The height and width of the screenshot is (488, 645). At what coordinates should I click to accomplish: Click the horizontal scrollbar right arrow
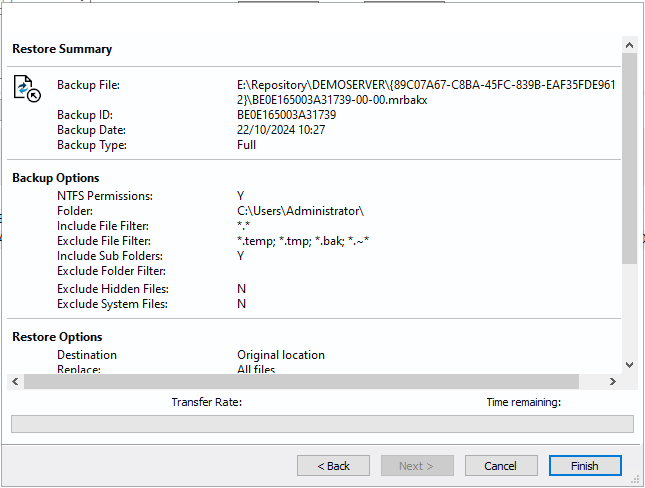pos(613,382)
